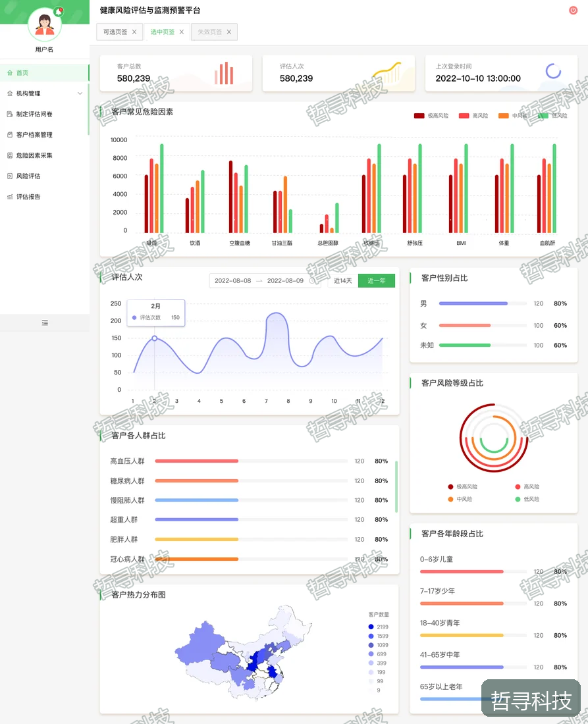
Task: Open the 2022-08-09 end date picker
Action: [x=286, y=281]
